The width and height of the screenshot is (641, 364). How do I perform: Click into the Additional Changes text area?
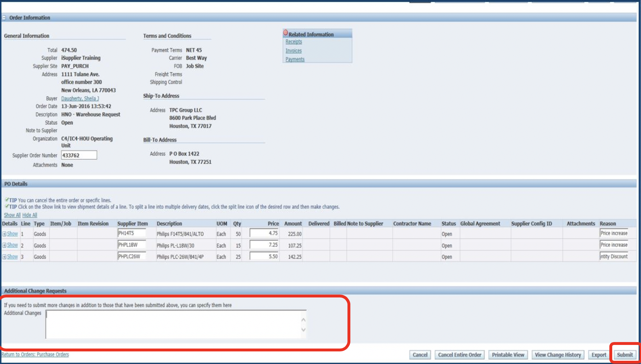176,324
